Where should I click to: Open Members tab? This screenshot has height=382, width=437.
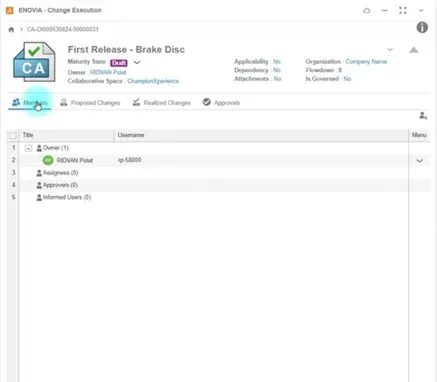[x=30, y=103]
